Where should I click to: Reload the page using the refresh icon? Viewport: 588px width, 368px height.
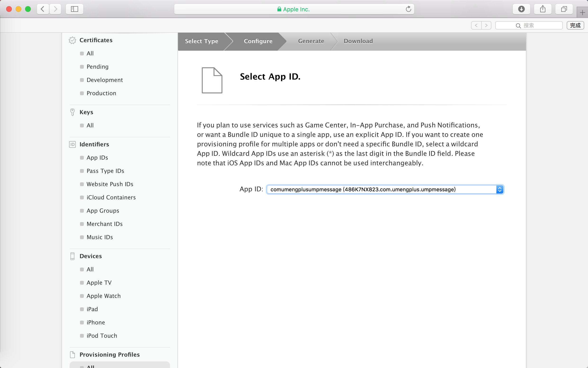(x=408, y=9)
